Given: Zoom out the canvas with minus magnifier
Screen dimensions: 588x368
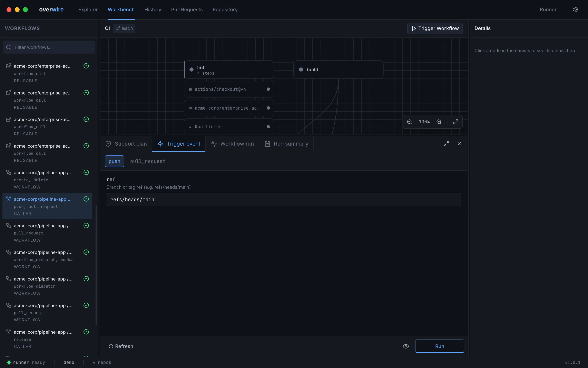Looking at the screenshot, I should [x=409, y=122].
